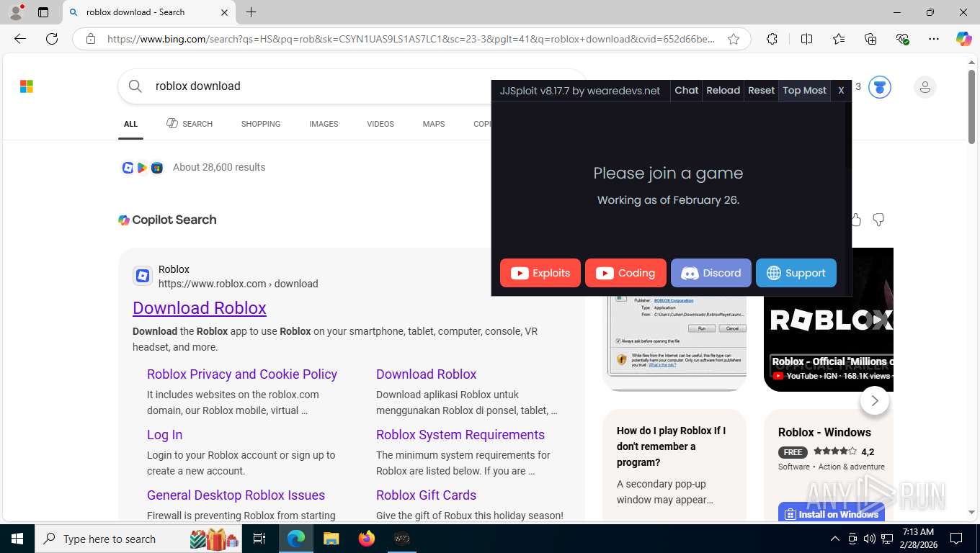Screen dimensions: 980x553
Task: Open Browser essentials heart icon
Action: click(902, 39)
